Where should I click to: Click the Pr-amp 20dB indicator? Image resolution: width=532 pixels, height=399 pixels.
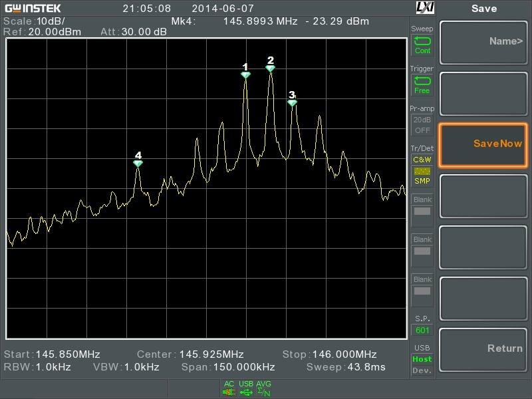point(422,120)
